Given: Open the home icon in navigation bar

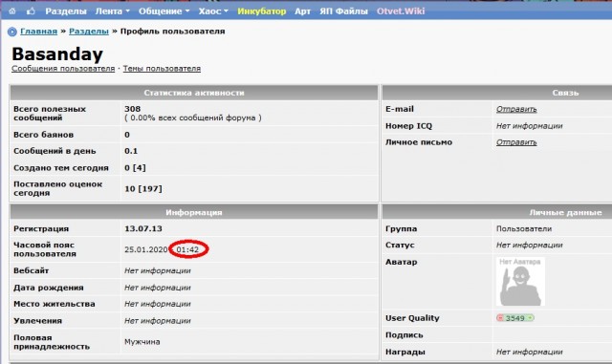Looking at the screenshot, I should pyautogui.click(x=12, y=11).
